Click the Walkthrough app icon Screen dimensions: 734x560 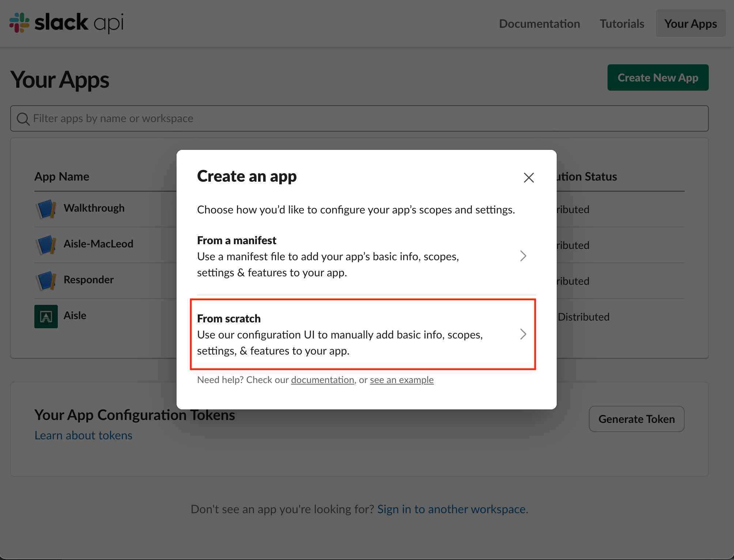pos(46,209)
